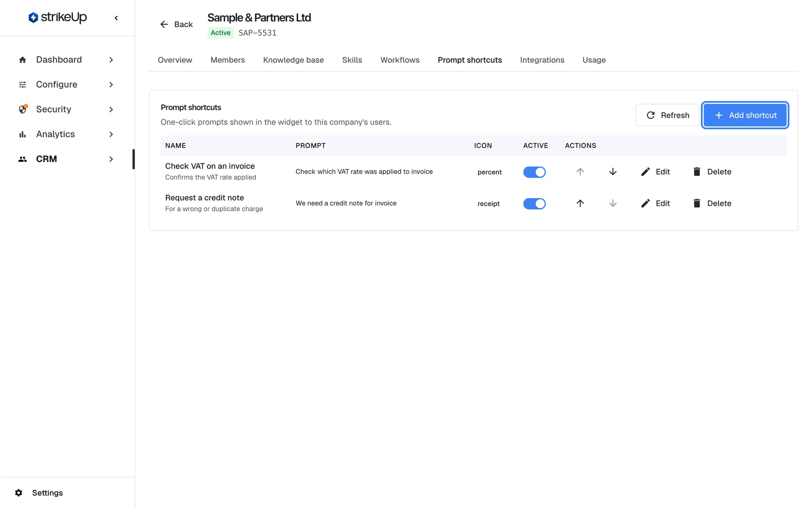Move Check VAT shortcut up

(x=580, y=172)
